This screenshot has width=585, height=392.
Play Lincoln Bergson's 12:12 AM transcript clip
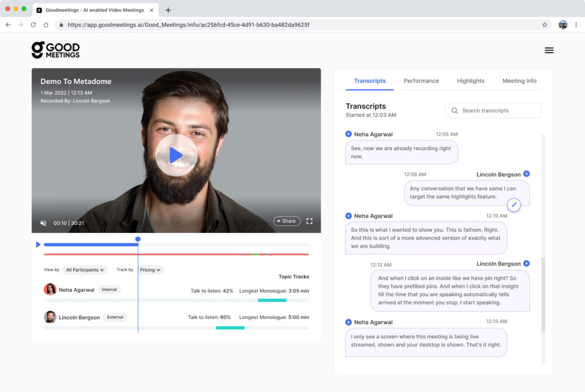(527, 264)
